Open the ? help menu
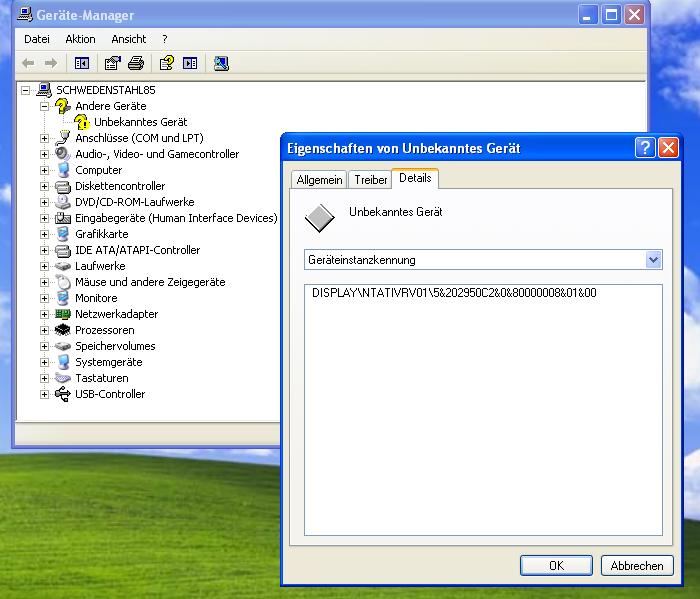 coord(165,39)
